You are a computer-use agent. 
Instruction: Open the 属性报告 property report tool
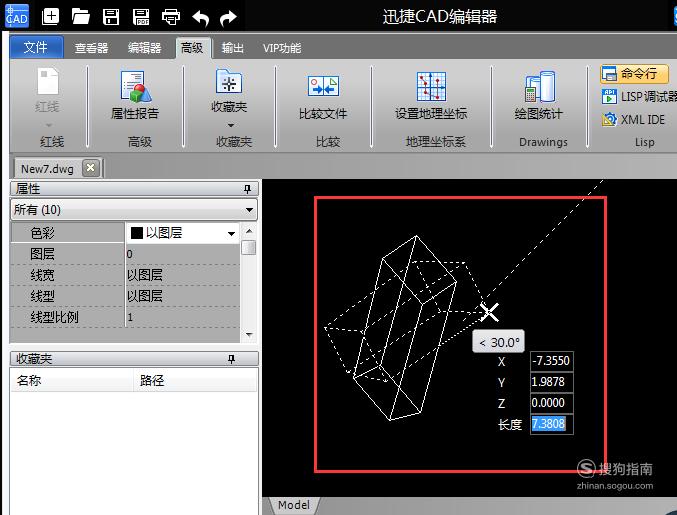tap(135, 96)
